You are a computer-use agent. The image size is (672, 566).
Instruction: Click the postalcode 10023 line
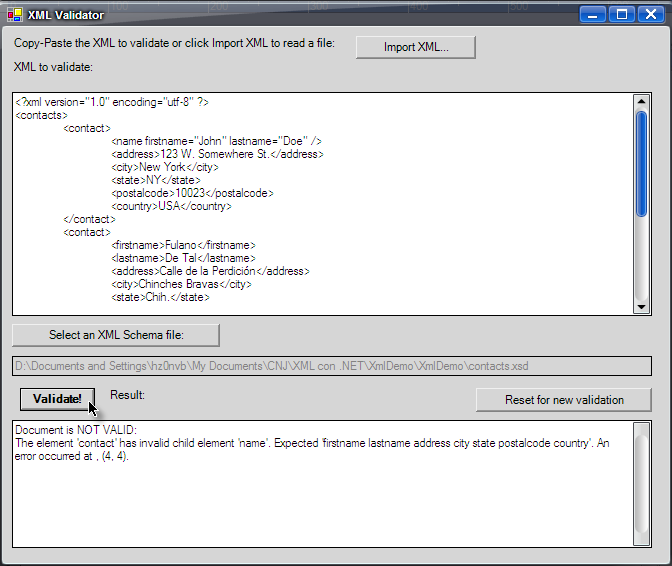pyautogui.click(x=192, y=193)
